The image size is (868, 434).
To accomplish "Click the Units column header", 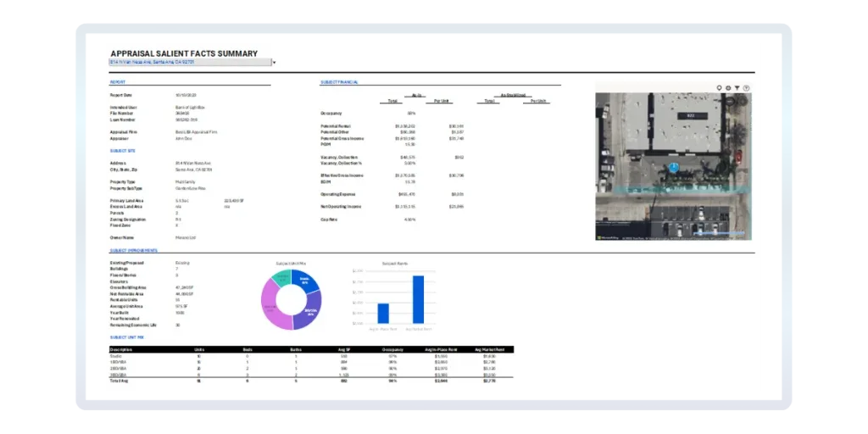I will point(199,349).
